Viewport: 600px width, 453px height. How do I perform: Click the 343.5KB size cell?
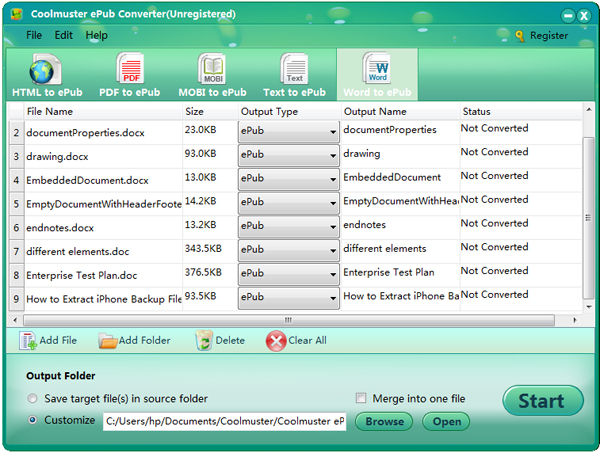[203, 248]
